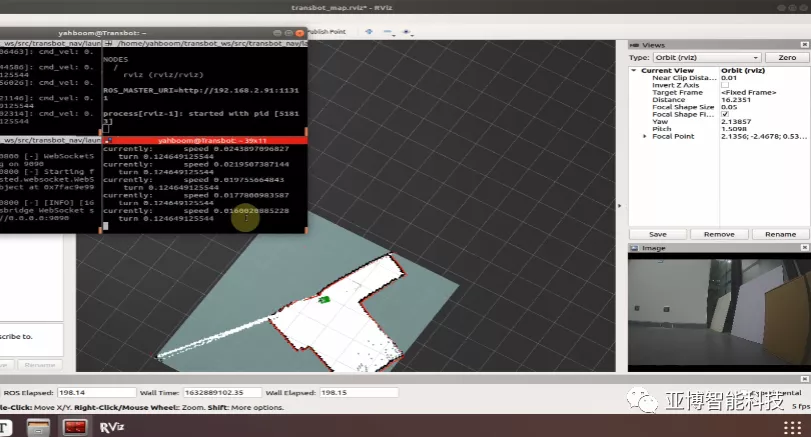Select the Publish Point tool
811x437 pixels.
(x=327, y=32)
